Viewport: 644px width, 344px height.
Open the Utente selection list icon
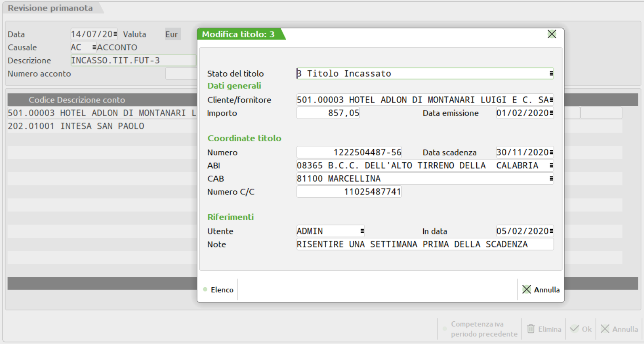362,231
